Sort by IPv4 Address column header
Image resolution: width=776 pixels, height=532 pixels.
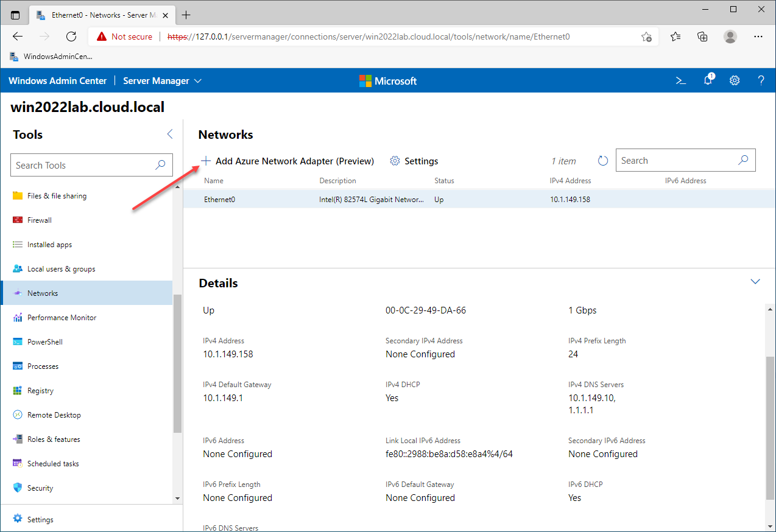(570, 181)
